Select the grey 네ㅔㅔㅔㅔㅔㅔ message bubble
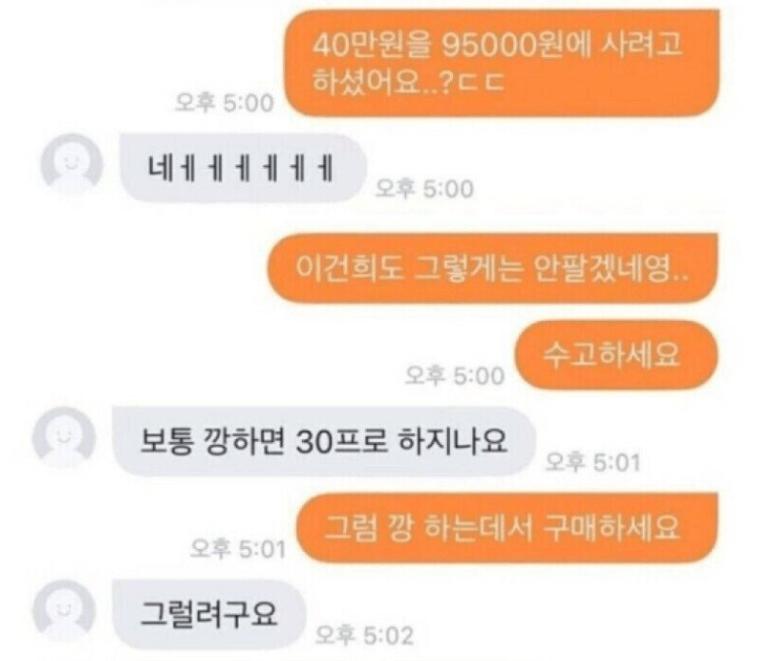 (x=242, y=169)
